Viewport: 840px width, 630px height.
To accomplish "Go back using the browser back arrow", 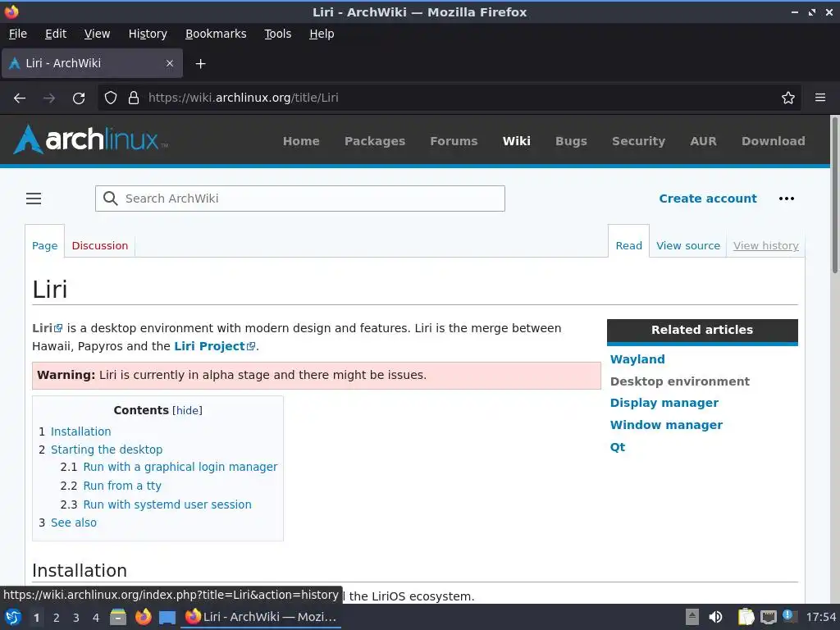I will point(20,98).
